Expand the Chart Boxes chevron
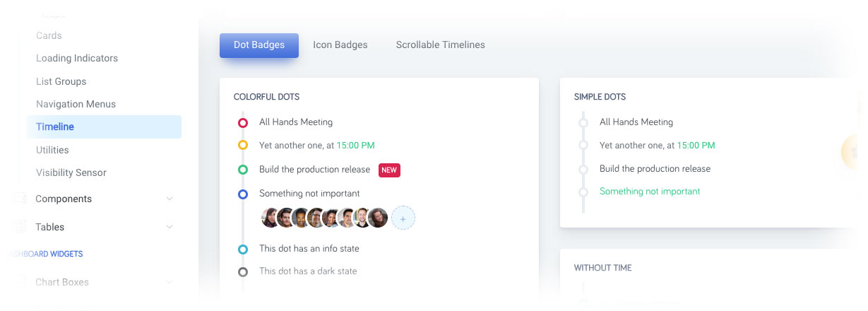 pos(170,283)
